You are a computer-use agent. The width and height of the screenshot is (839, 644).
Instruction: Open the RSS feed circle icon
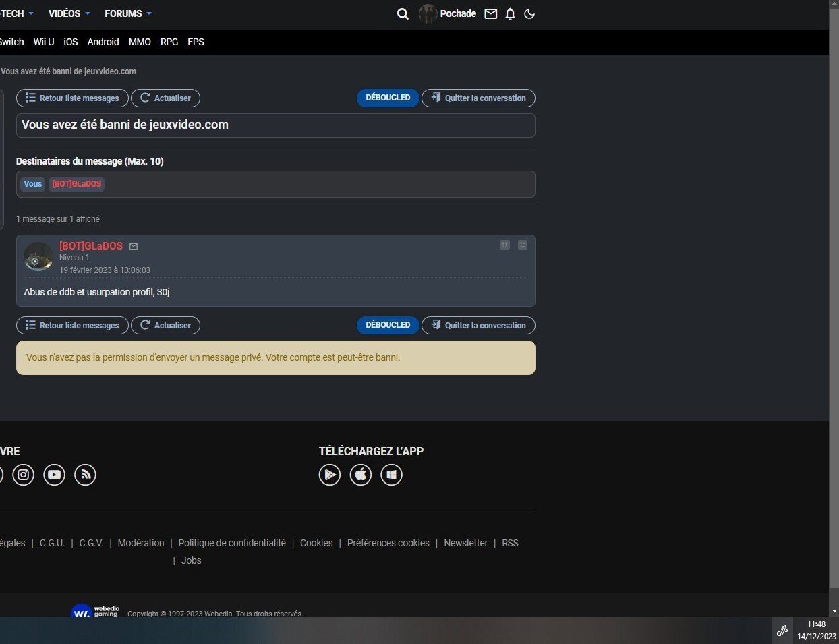click(85, 475)
